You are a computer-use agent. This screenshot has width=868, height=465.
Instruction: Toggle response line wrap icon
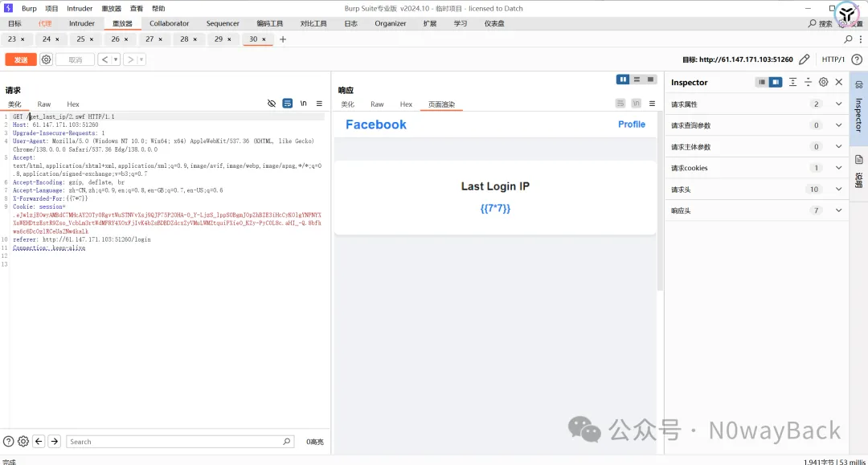620,104
